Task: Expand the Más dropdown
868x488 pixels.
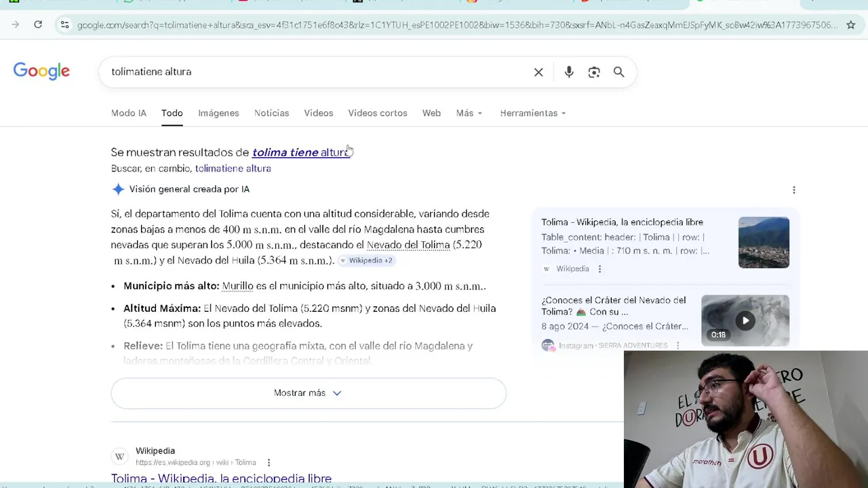Action: coord(469,113)
